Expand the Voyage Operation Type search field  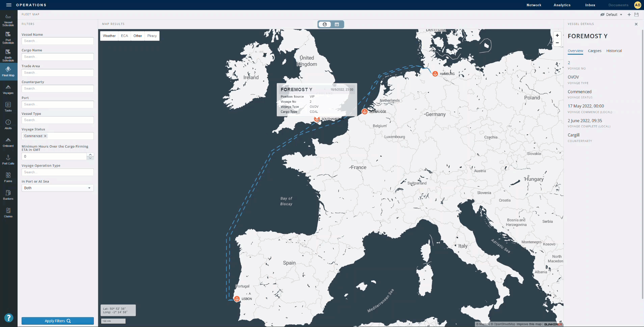(57, 172)
